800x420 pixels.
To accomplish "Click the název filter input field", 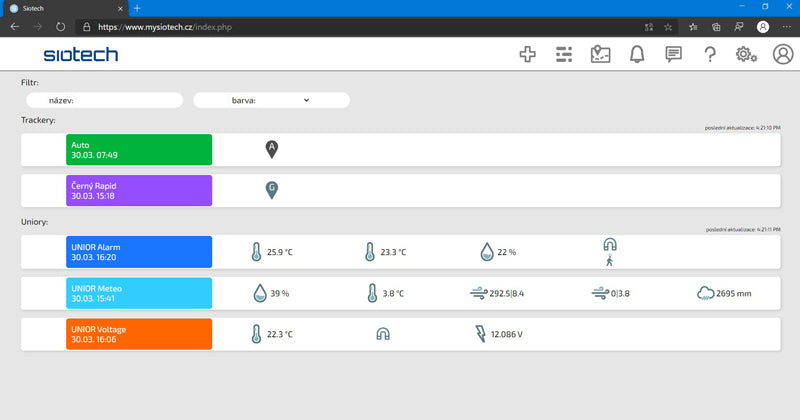I will (x=105, y=101).
